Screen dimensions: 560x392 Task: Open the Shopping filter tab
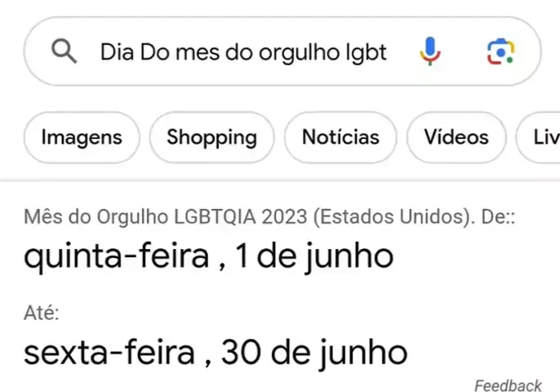pyautogui.click(x=211, y=137)
